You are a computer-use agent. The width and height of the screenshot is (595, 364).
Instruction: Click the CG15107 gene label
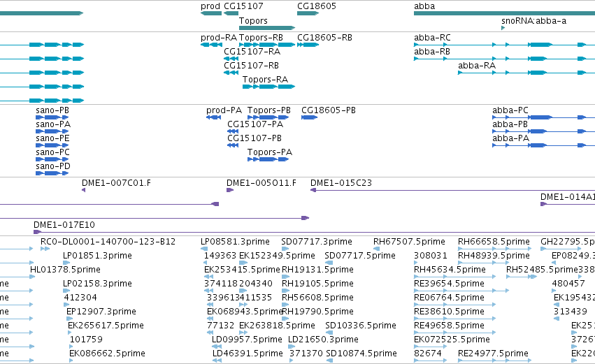[x=243, y=6]
